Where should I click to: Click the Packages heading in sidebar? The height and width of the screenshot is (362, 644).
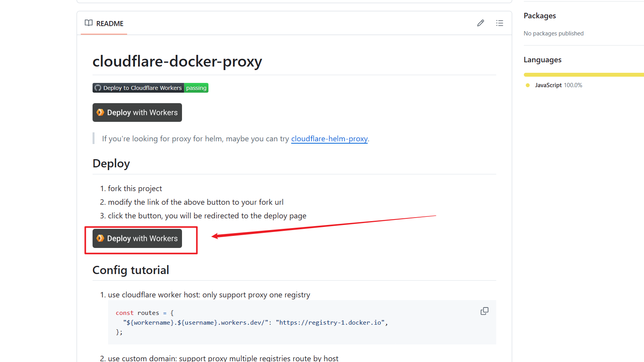(540, 16)
